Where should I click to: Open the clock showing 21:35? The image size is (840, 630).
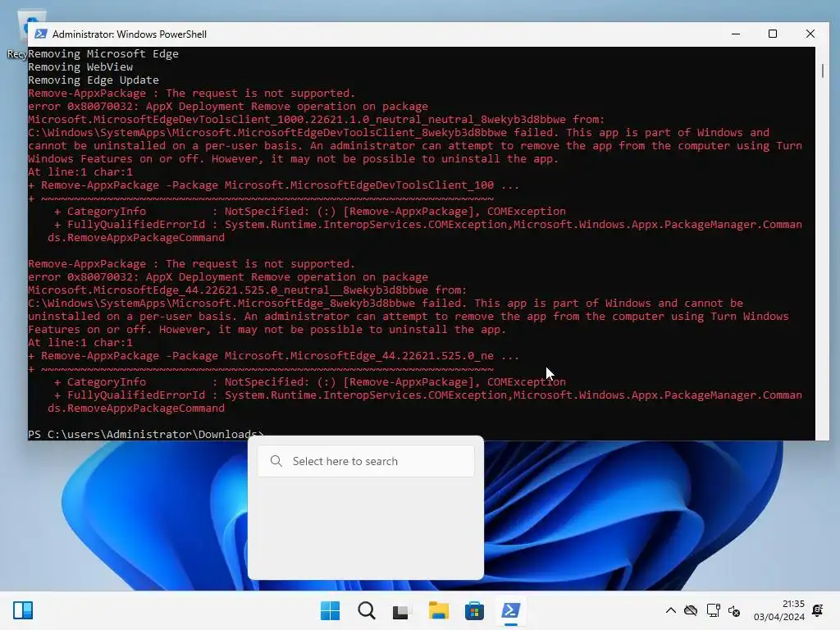click(779, 610)
